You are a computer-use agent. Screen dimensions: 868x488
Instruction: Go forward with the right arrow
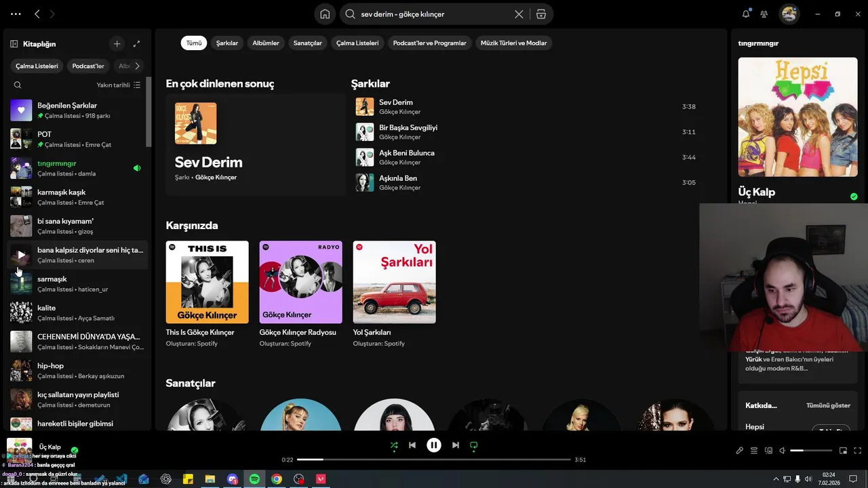[53, 14]
